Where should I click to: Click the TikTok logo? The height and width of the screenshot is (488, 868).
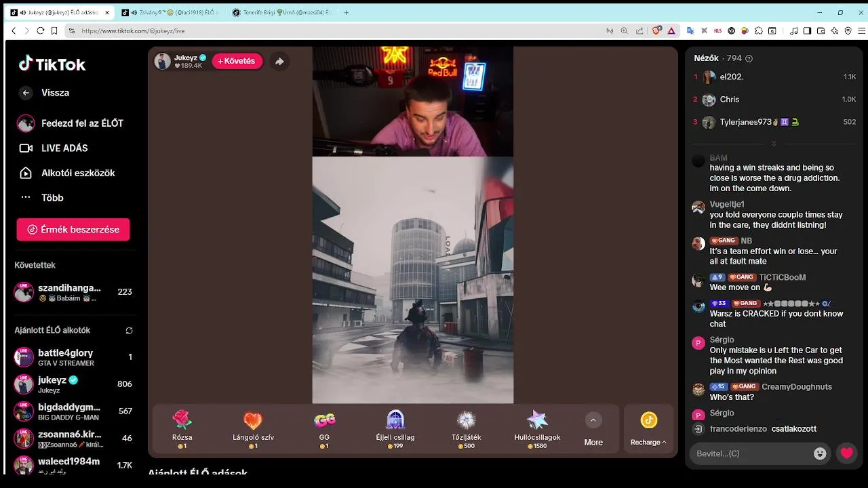click(52, 64)
